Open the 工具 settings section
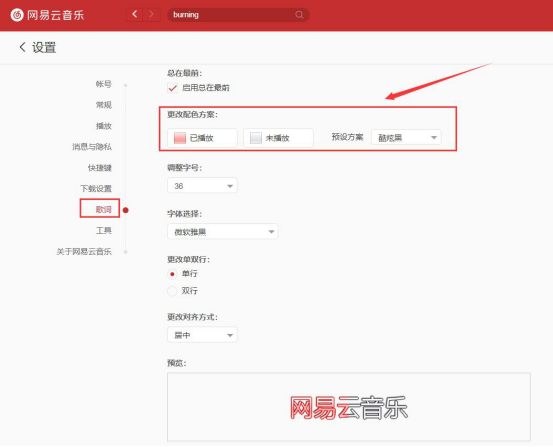The width and height of the screenshot is (553, 447). [104, 231]
